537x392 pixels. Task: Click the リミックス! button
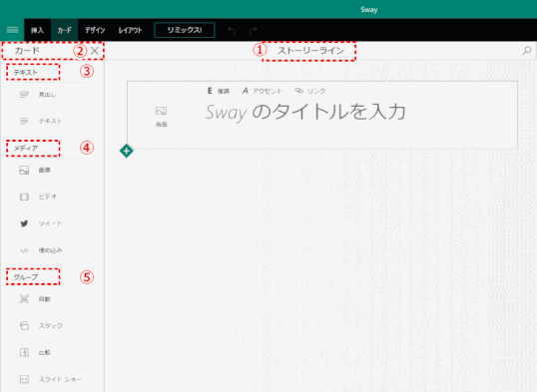click(x=185, y=30)
